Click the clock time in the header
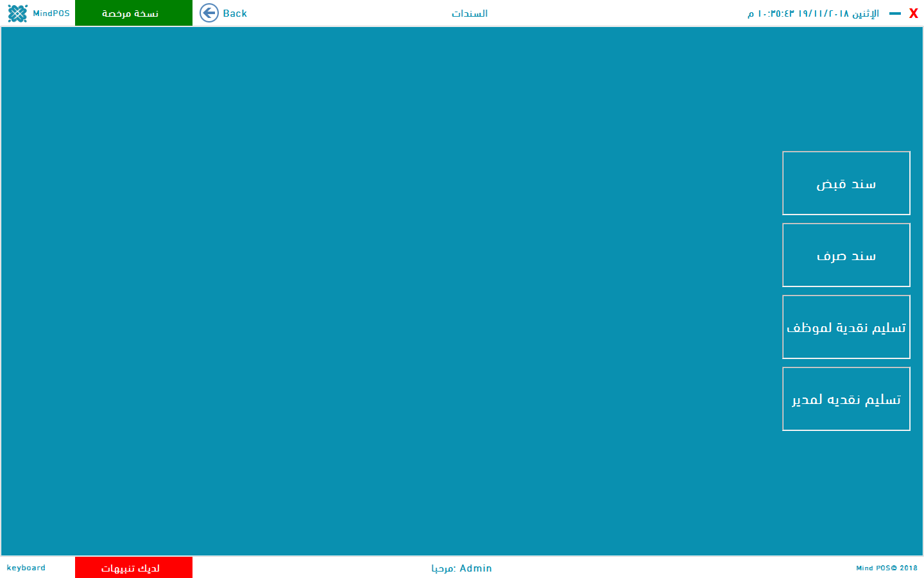Image resolution: width=924 pixels, height=578 pixels. [775, 13]
